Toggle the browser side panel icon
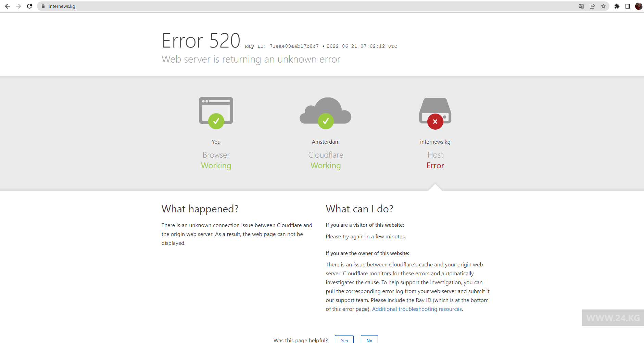Screen dimensions: 644x343 pos(628,6)
